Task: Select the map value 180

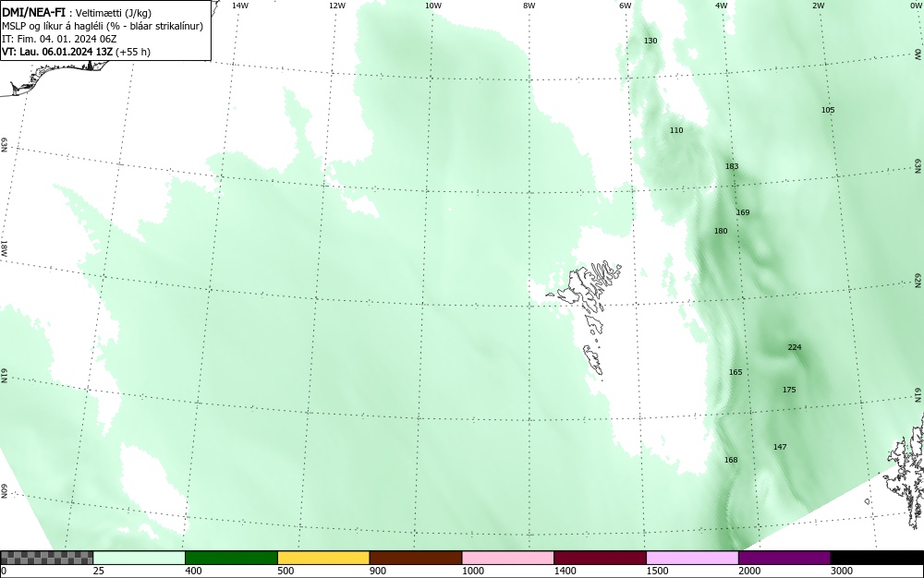Action: click(721, 232)
